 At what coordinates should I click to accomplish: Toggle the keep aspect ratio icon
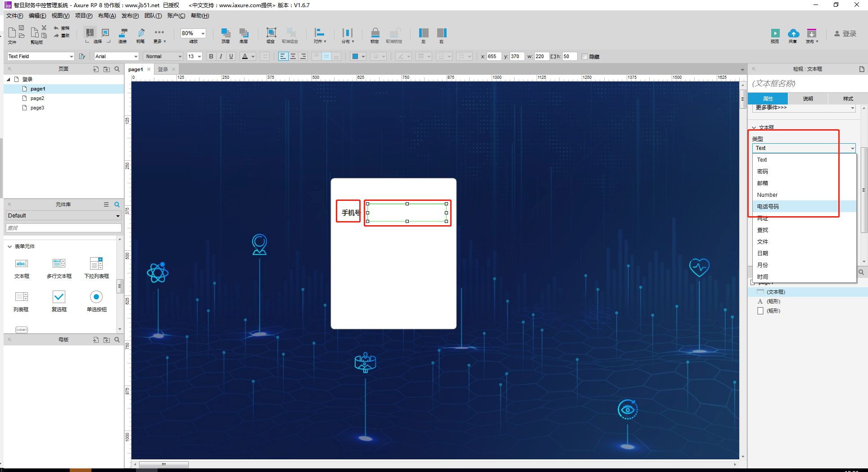553,56
